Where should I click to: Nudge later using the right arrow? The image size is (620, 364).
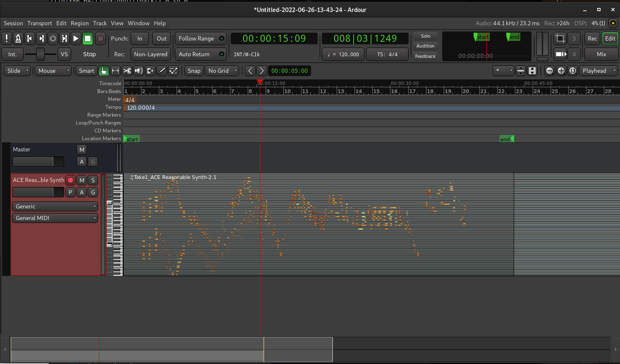[261, 71]
